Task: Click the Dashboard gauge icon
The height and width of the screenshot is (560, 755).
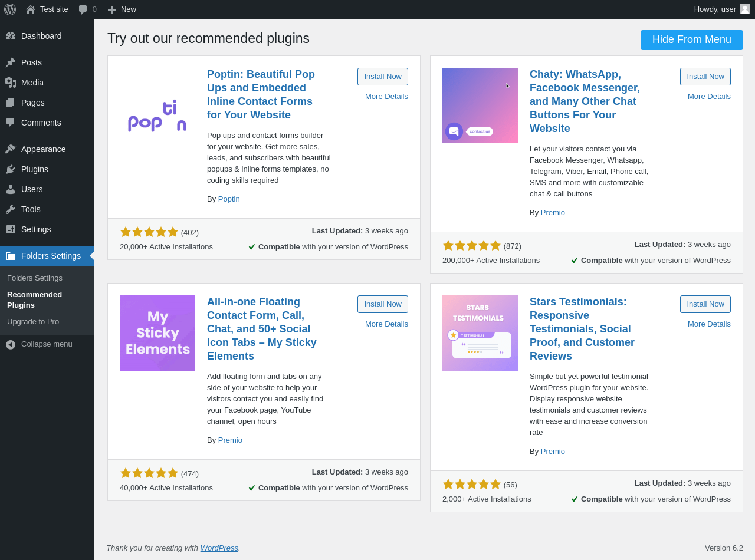Action: click(x=11, y=36)
